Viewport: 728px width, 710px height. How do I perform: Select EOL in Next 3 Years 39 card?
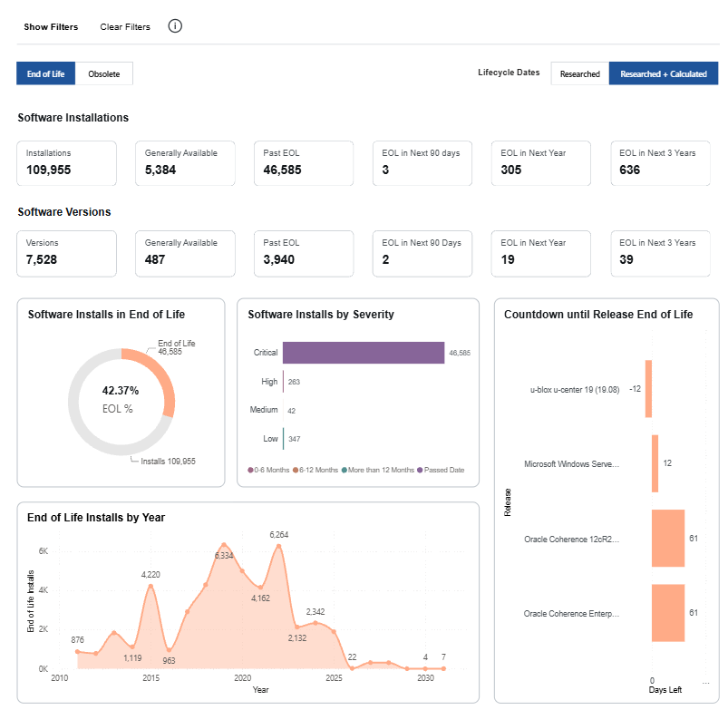click(x=660, y=254)
